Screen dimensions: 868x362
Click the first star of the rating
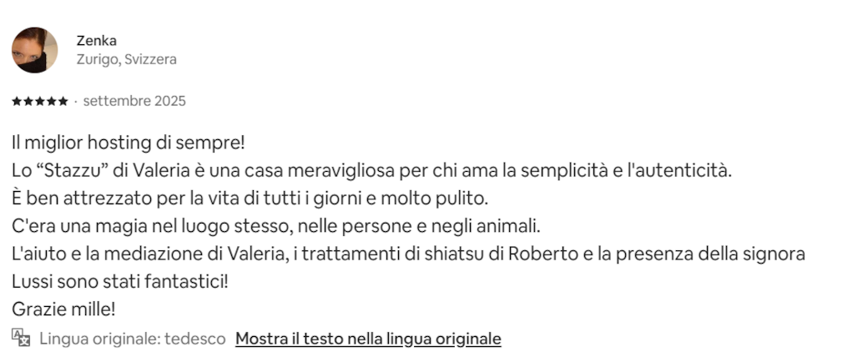click(17, 102)
